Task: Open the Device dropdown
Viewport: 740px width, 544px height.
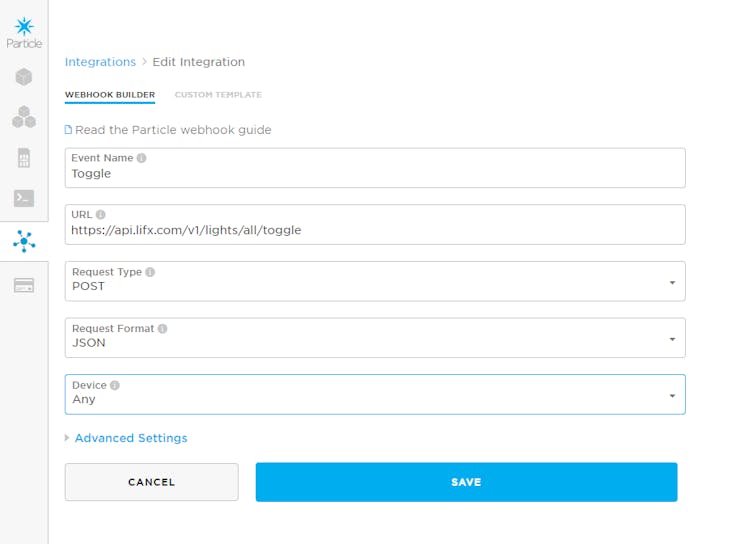Action: [375, 394]
